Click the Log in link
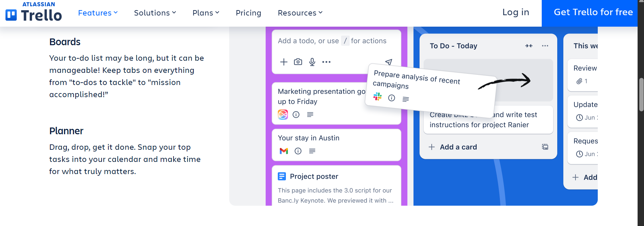 (515, 12)
